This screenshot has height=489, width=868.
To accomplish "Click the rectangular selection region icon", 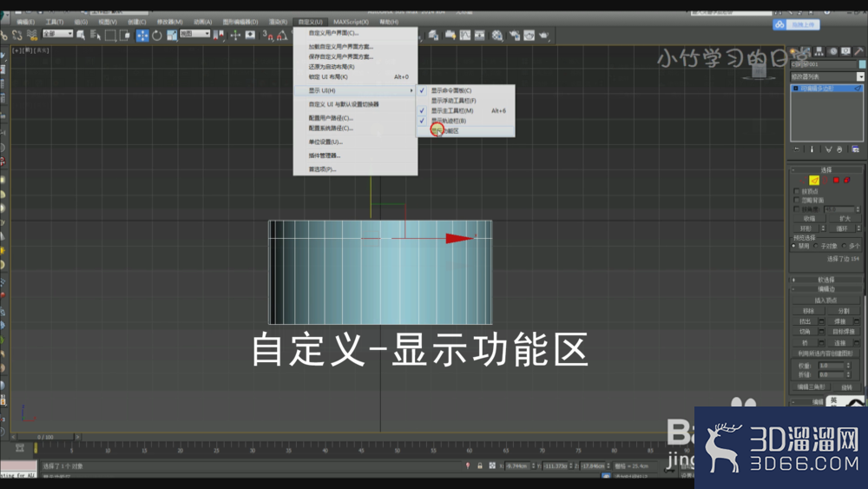I will tap(110, 36).
